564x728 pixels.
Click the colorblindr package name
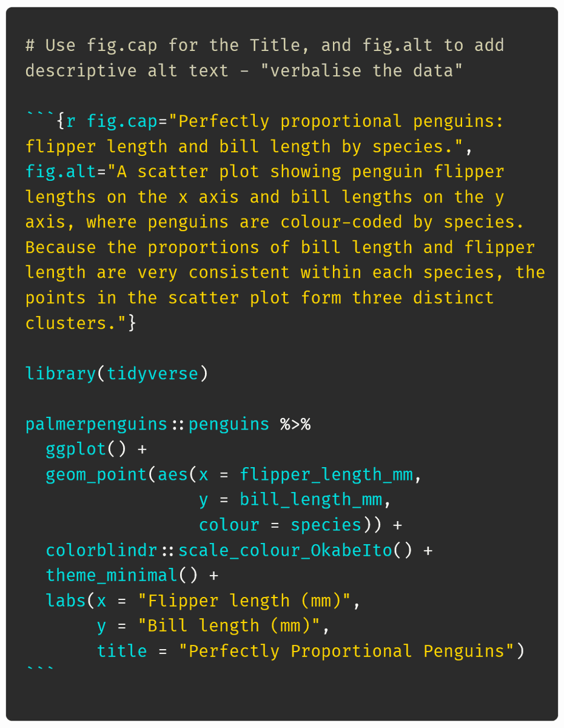coord(101,550)
